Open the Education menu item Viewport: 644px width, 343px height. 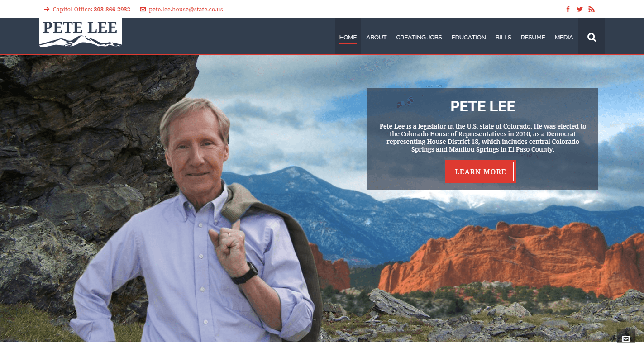point(468,37)
